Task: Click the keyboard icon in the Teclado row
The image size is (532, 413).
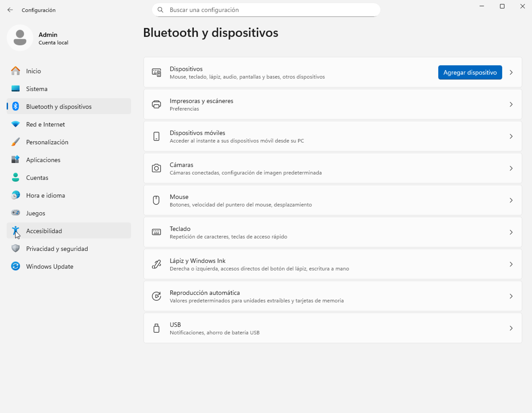Action: point(156,232)
